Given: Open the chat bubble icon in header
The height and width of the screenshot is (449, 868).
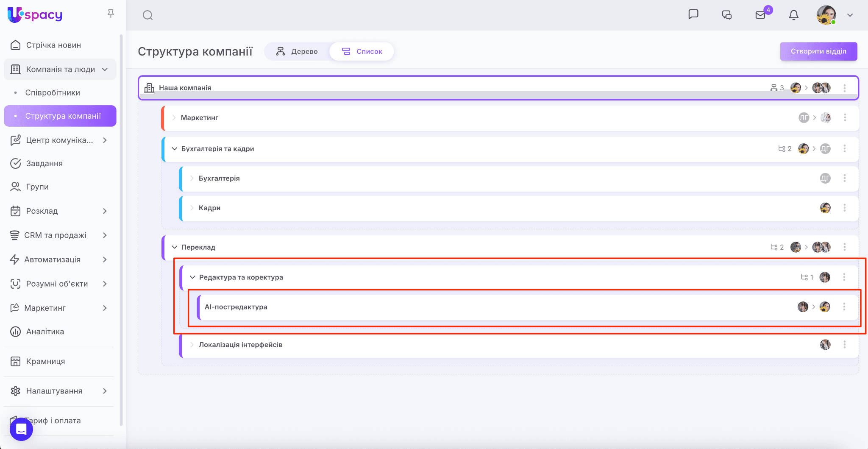Looking at the screenshot, I should (x=693, y=14).
